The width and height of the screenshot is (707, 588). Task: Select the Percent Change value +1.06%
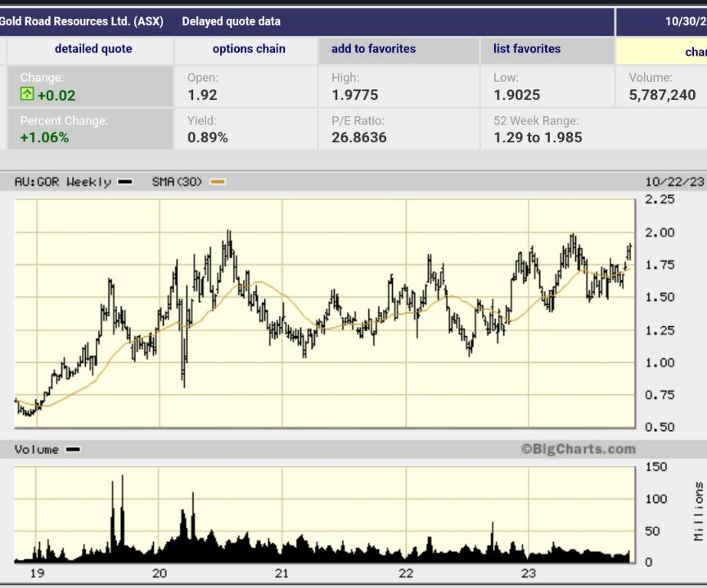point(45,137)
